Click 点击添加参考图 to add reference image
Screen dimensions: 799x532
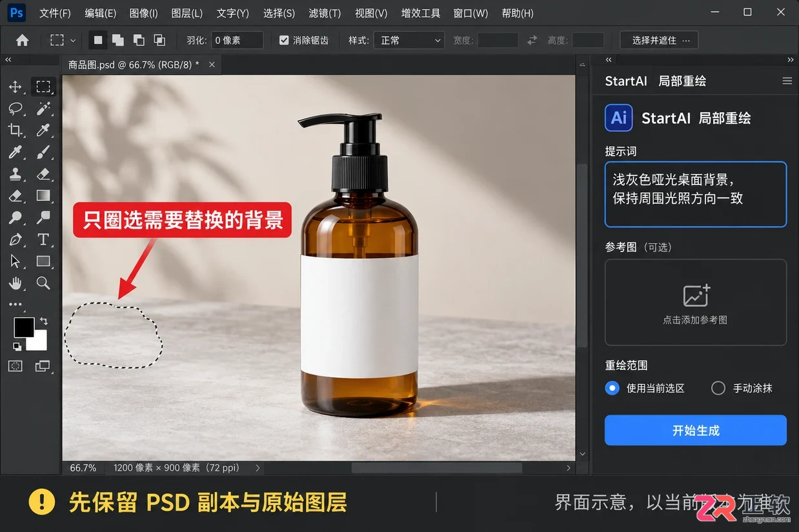[695, 303]
